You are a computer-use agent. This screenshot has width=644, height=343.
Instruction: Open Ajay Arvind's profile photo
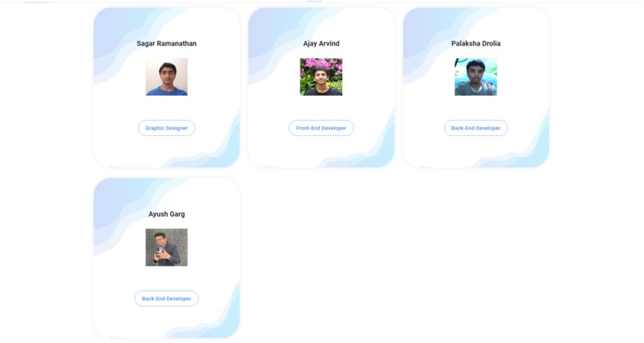pos(321,77)
